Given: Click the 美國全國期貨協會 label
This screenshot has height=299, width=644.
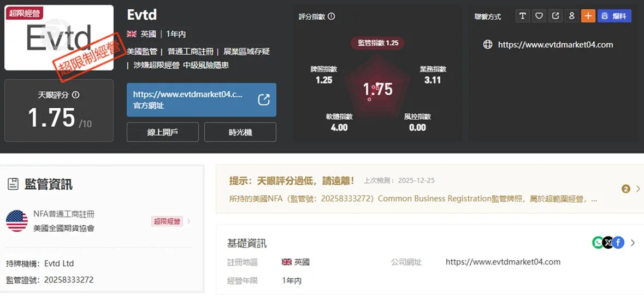Looking at the screenshot, I should pos(64,228).
